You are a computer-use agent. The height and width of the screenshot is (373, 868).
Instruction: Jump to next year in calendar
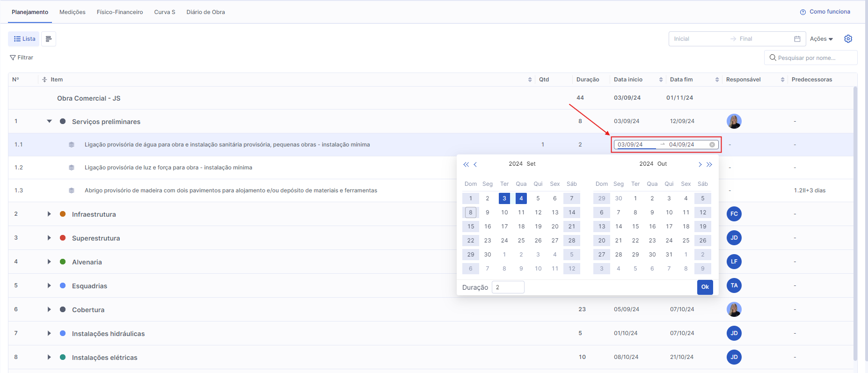coord(709,164)
